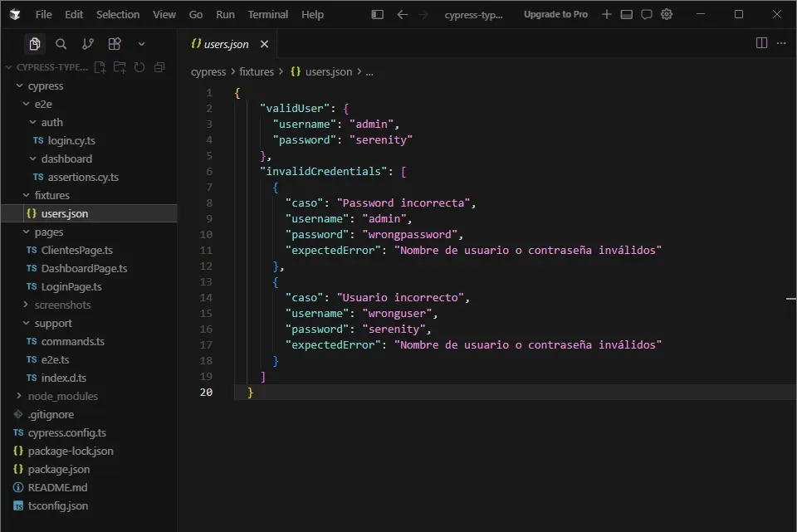Image resolution: width=797 pixels, height=532 pixels.
Task: Go back with the left arrow
Action: 403,15
